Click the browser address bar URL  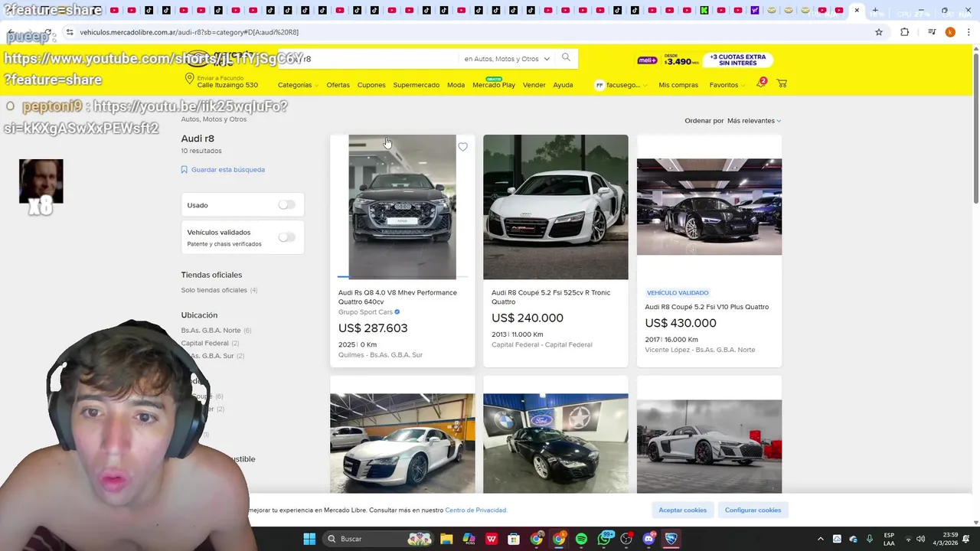pos(189,32)
